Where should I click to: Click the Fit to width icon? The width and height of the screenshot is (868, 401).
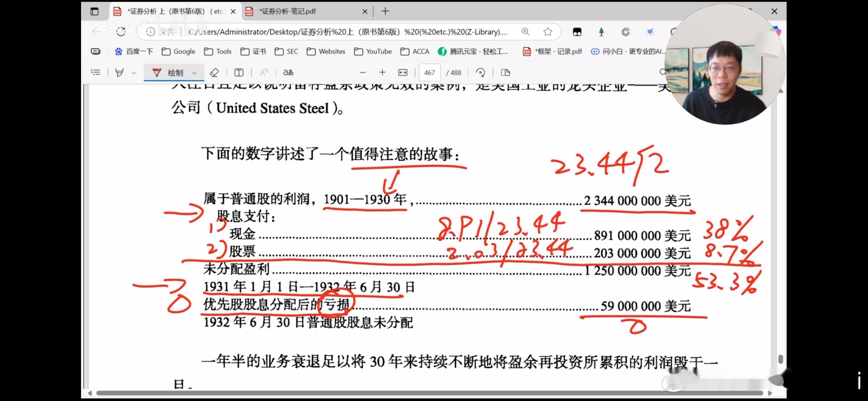pyautogui.click(x=403, y=72)
